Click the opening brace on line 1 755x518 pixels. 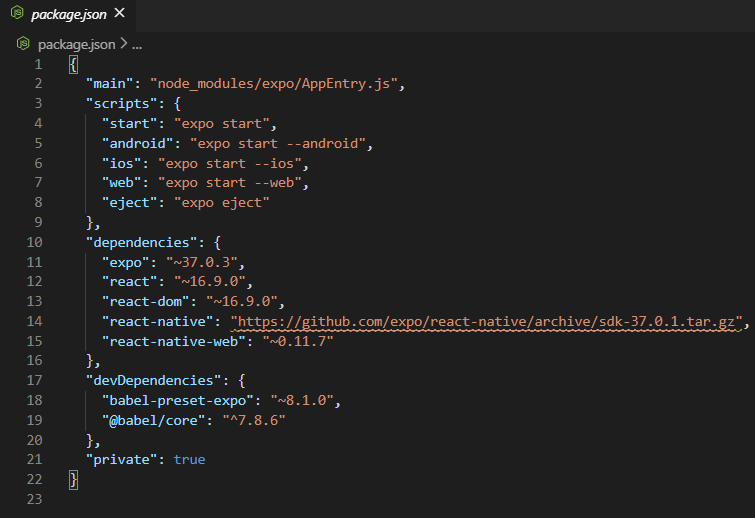pos(73,65)
